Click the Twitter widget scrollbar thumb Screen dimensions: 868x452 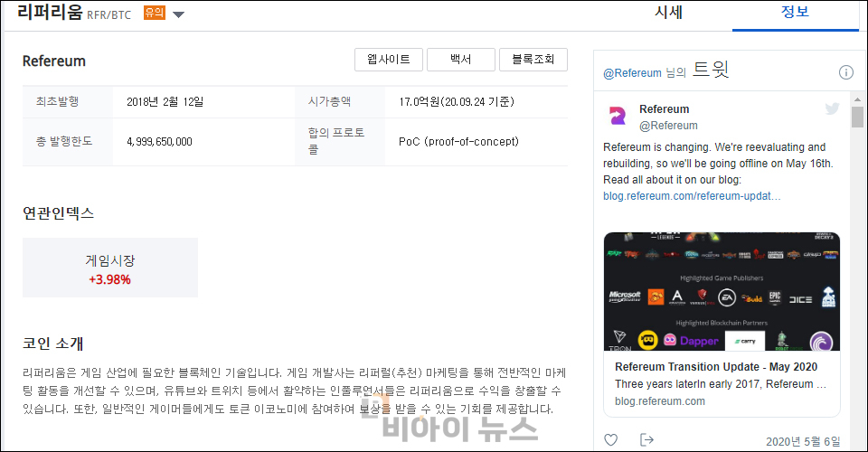click(x=857, y=117)
